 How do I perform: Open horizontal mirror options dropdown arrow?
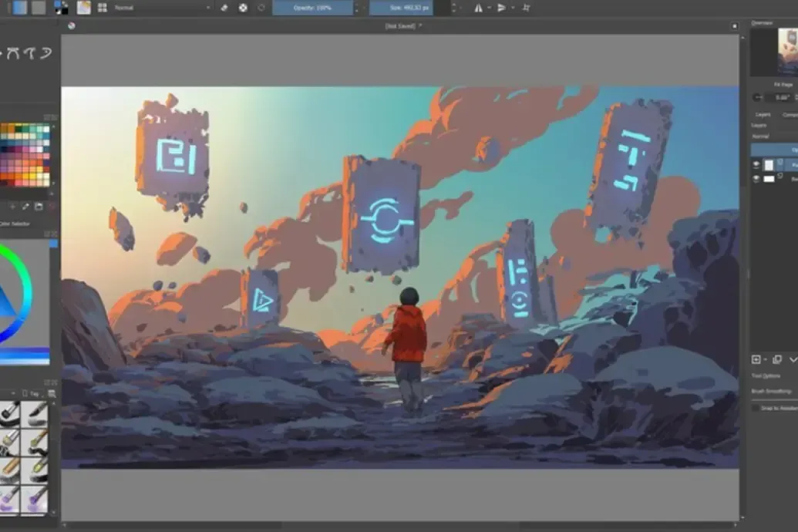click(489, 8)
